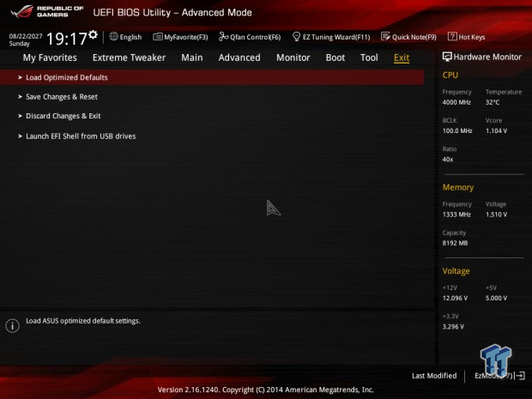Open the Advanced tab

239,57
